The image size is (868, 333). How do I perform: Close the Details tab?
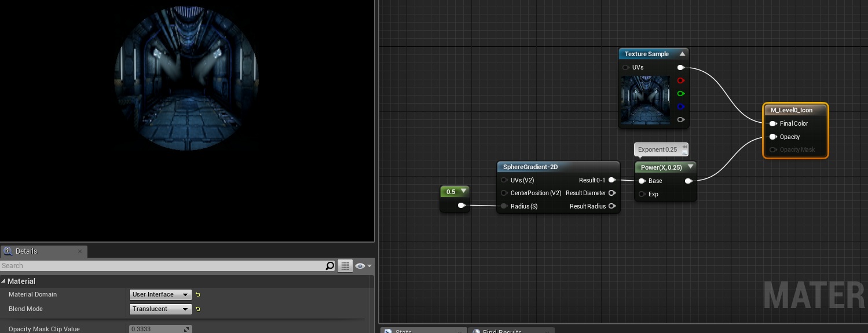[x=80, y=251]
